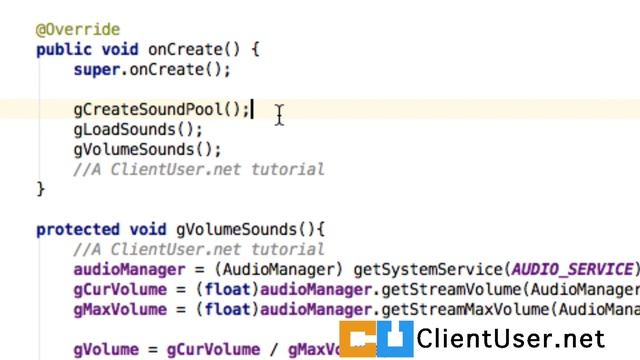The image size is (640, 360).
Task: Click getSystemService method call
Action: click(429, 270)
